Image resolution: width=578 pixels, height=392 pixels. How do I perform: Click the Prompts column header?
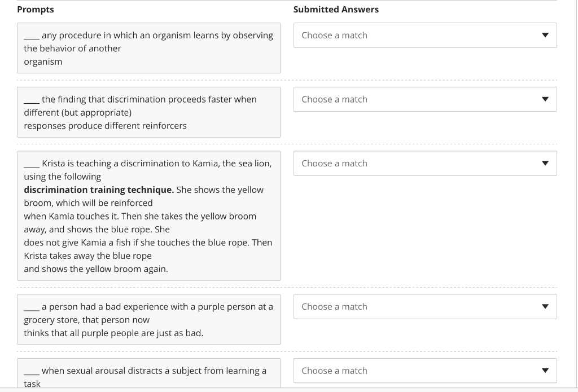(35, 10)
